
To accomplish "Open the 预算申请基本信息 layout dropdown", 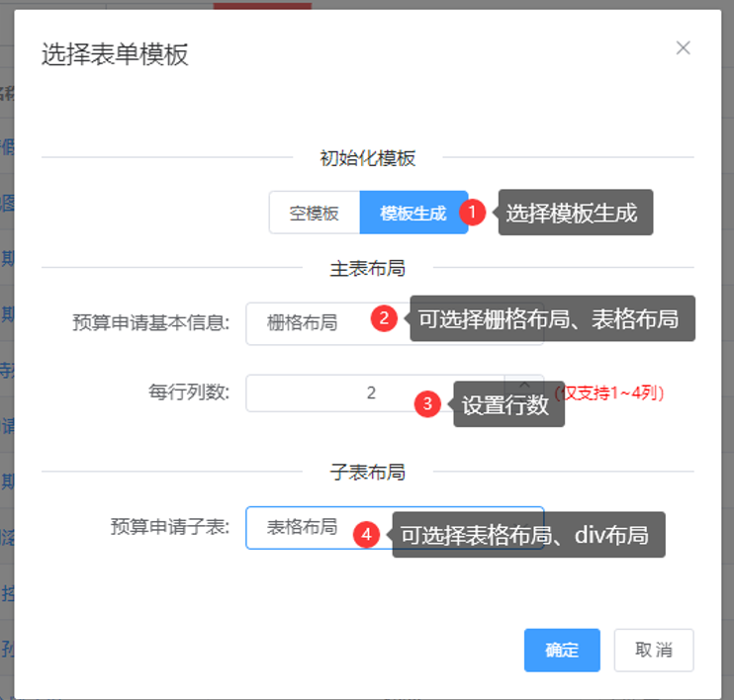I will [307, 322].
